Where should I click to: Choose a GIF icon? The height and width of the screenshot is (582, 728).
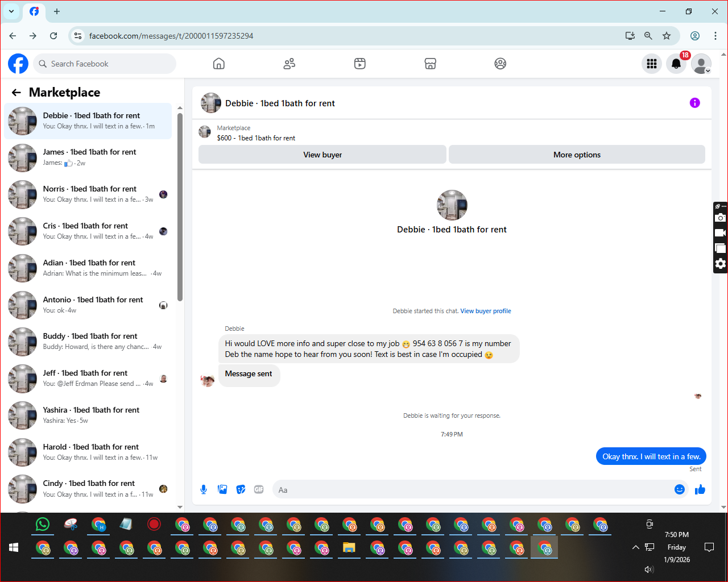pyautogui.click(x=259, y=489)
